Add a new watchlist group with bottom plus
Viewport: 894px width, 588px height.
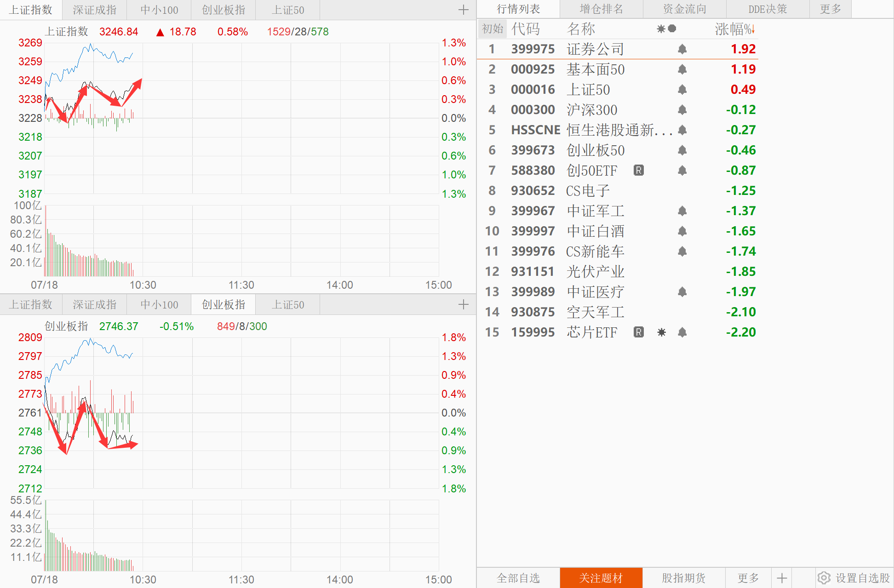[x=782, y=578]
